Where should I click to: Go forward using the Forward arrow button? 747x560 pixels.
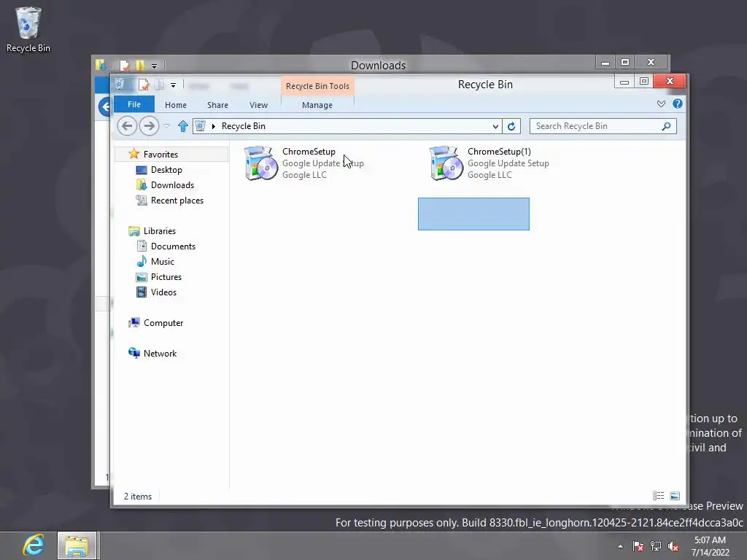coord(149,125)
